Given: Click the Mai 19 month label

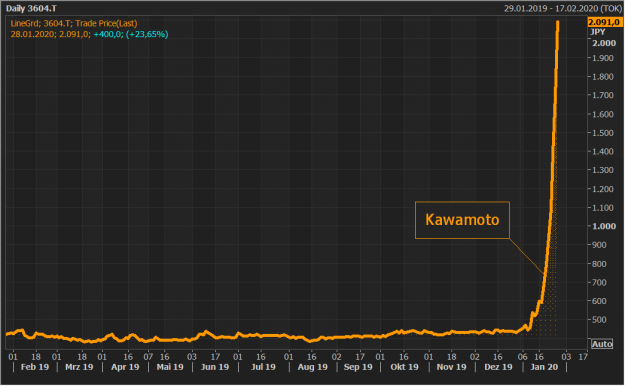Looking at the screenshot, I should point(170,367).
